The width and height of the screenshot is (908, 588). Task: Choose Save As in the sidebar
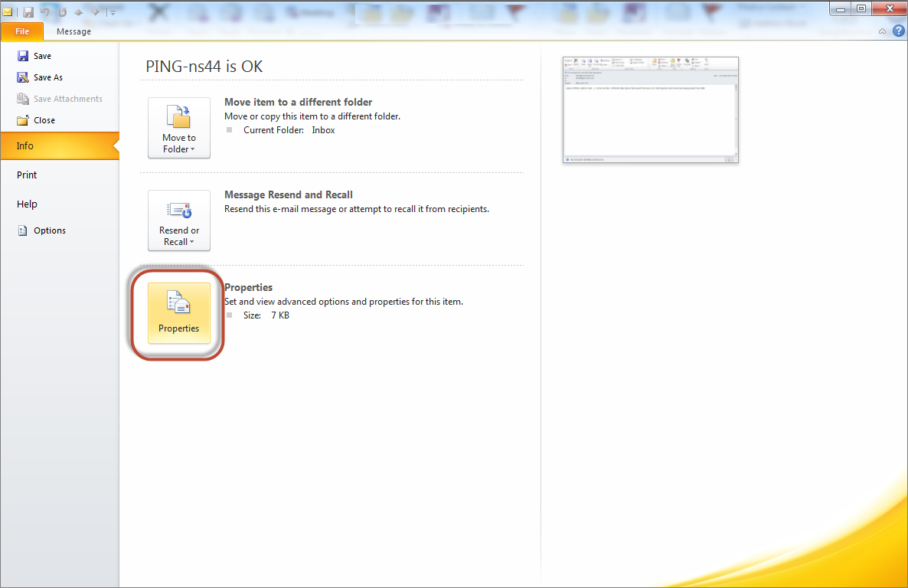click(40, 77)
